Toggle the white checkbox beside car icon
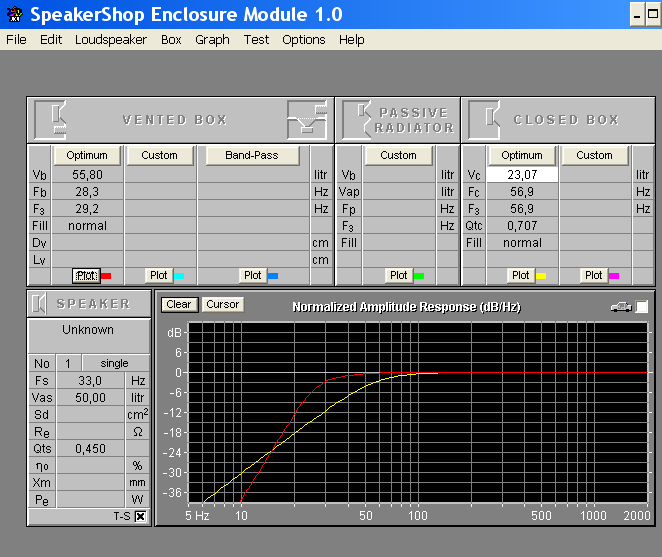 click(x=642, y=307)
